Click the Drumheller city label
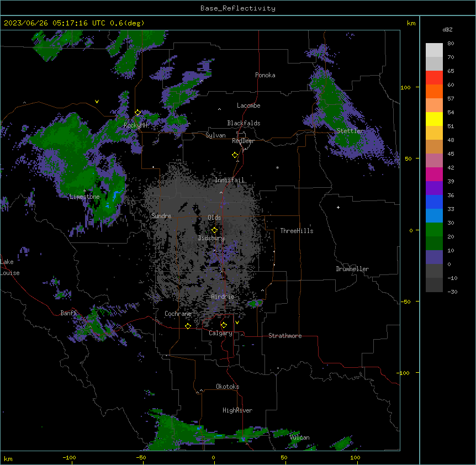 point(352,269)
